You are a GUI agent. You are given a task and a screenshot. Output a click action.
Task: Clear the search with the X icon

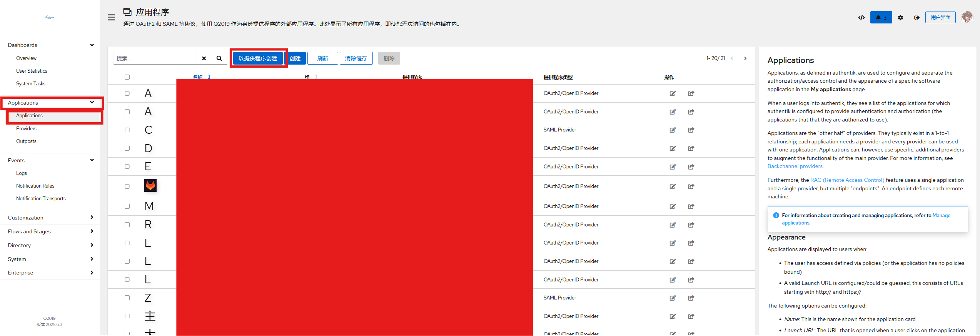(204, 58)
